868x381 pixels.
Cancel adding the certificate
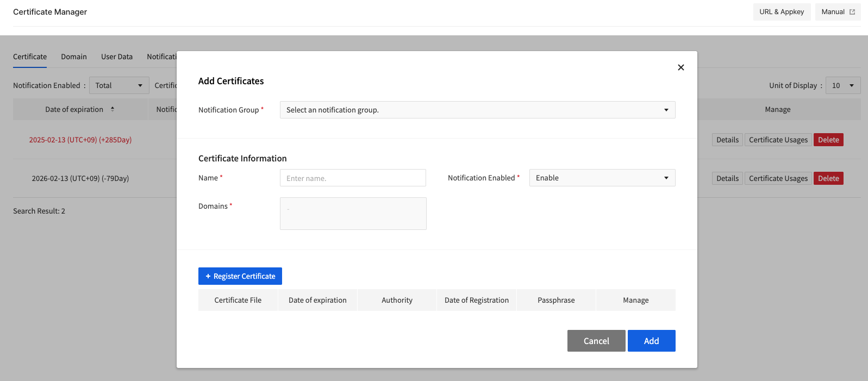pyautogui.click(x=596, y=341)
